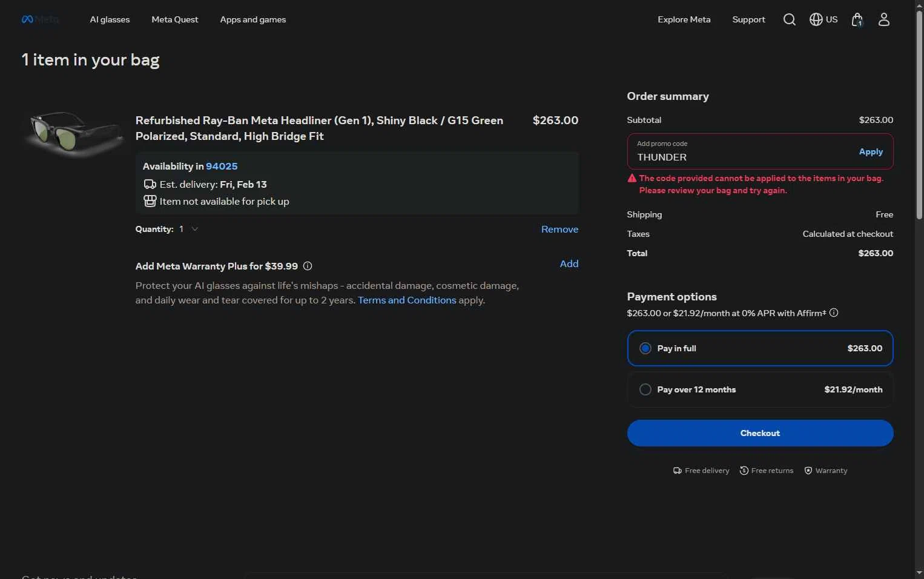Click 'Item not available for pick up'

224,201
